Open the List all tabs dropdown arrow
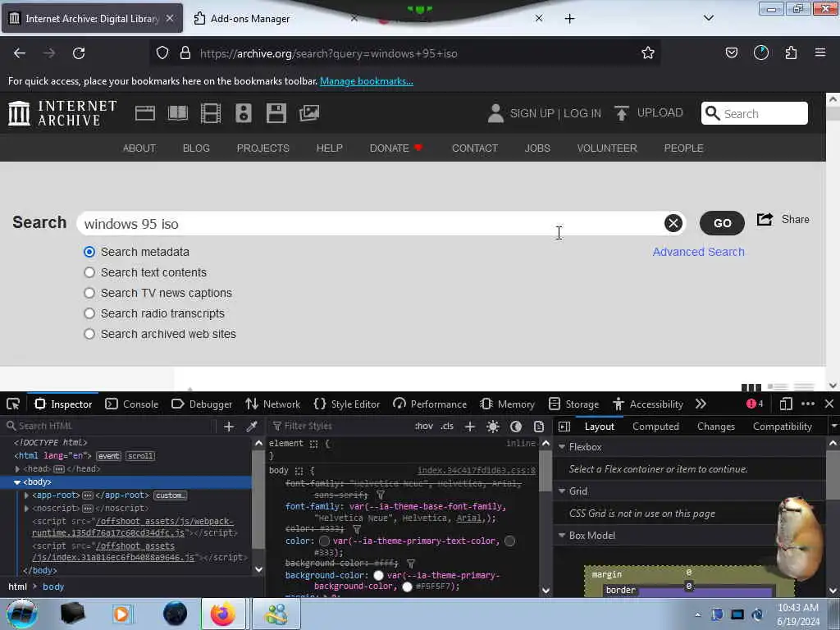The height and width of the screenshot is (630, 840). [708, 18]
